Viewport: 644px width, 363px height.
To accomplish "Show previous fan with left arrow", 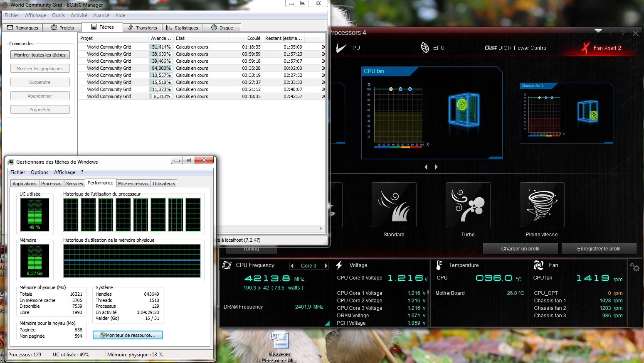I will pyautogui.click(x=426, y=167).
